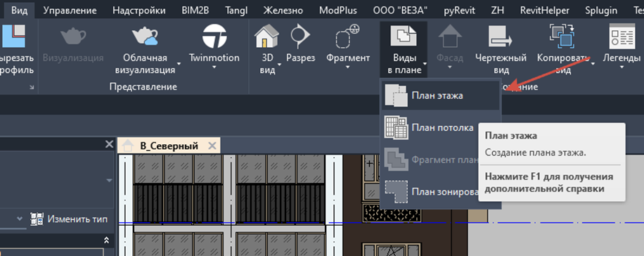Click the План зонирования dashed-outline icon
Image resolution: width=644 pixels, height=256 pixels.
(x=397, y=192)
